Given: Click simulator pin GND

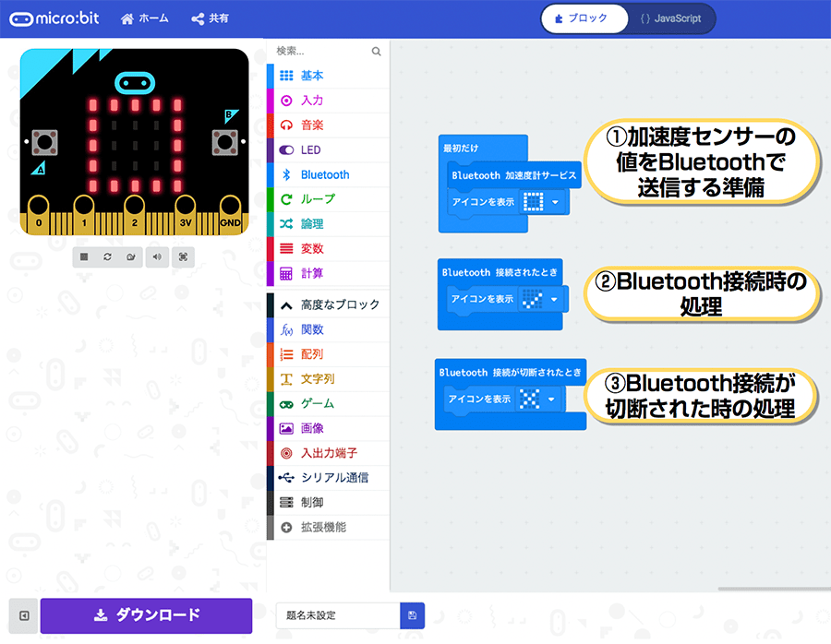Looking at the screenshot, I should pos(230,214).
